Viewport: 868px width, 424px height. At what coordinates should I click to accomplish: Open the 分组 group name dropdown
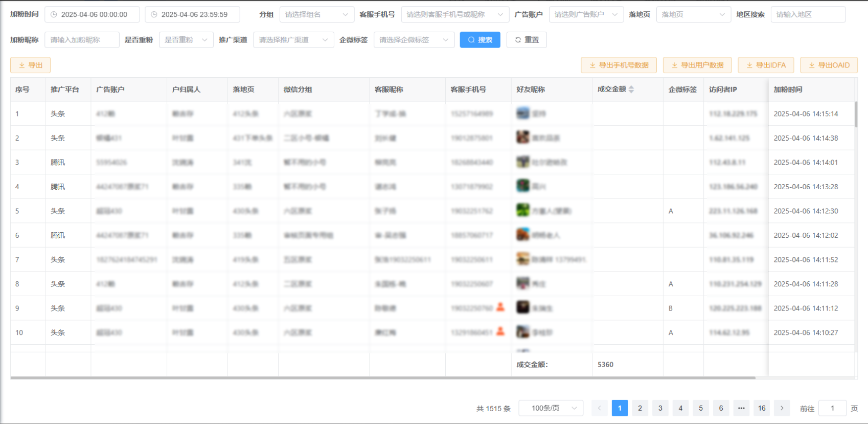tap(316, 15)
